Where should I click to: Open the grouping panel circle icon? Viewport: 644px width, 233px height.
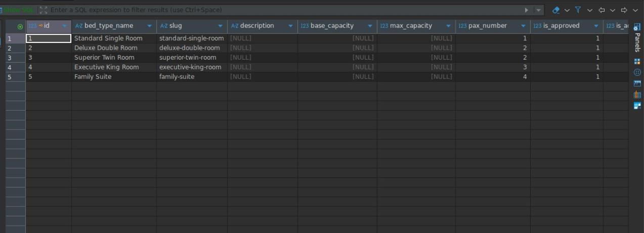637,72
